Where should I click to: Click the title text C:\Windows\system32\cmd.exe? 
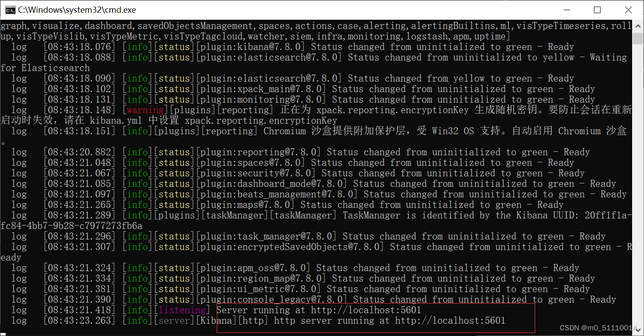point(77,10)
